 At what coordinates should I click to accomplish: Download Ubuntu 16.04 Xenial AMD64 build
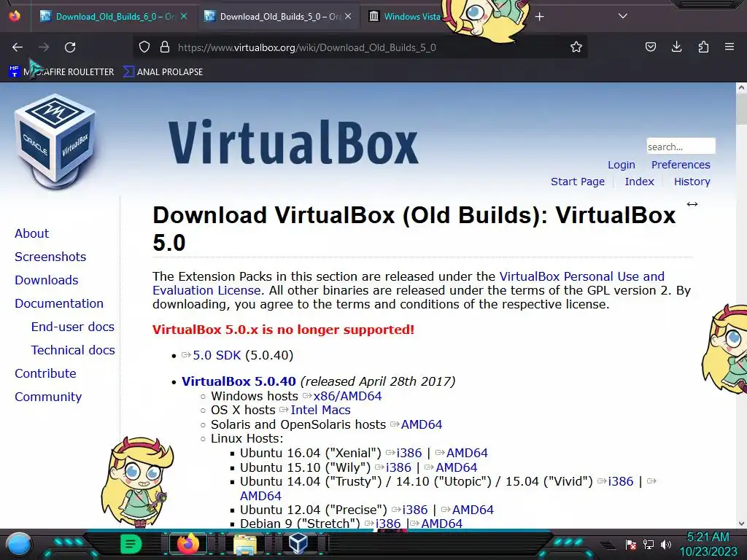click(x=467, y=453)
